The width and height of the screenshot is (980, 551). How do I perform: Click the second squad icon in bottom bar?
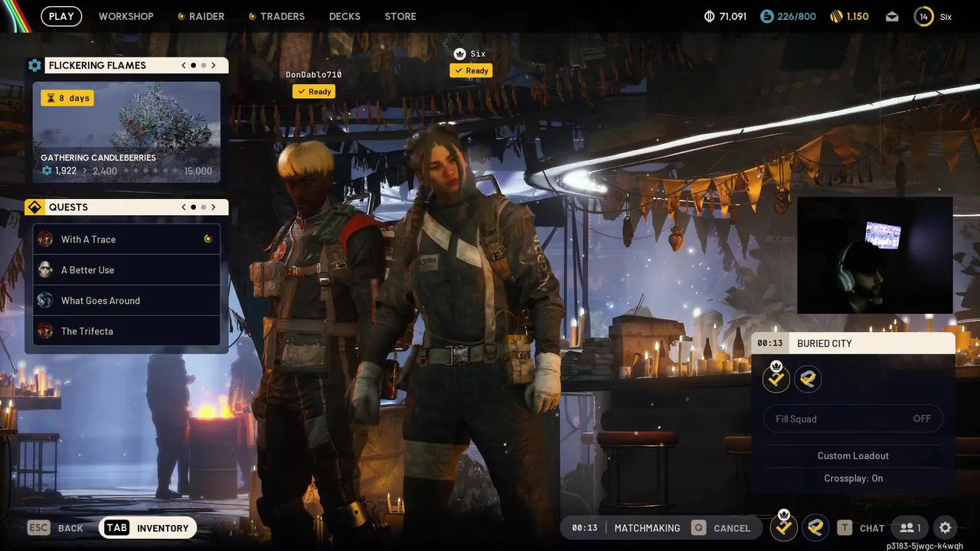pos(815,527)
